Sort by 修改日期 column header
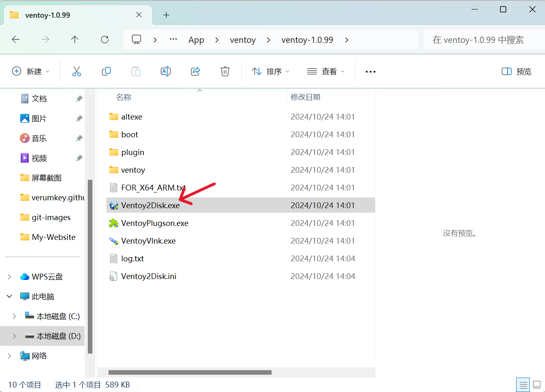Viewport: 545px width, 392px height. (x=305, y=97)
